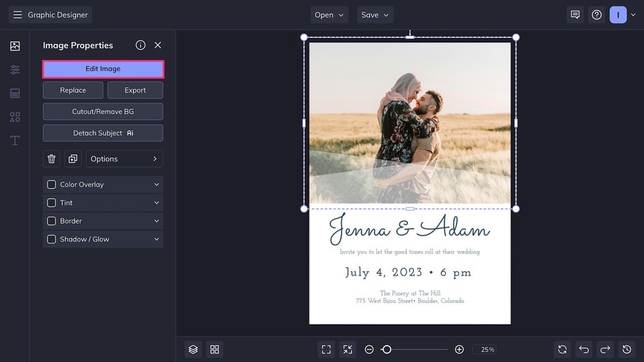Open the feedback comments icon
This screenshot has width=644, height=362.
click(x=575, y=15)
